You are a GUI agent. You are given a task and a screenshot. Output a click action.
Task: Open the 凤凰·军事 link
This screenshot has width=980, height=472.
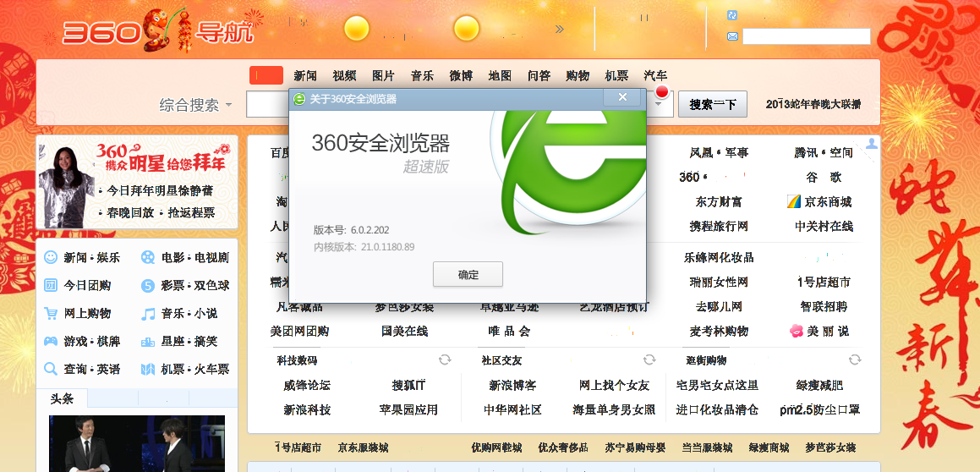(x=719, y=152)
